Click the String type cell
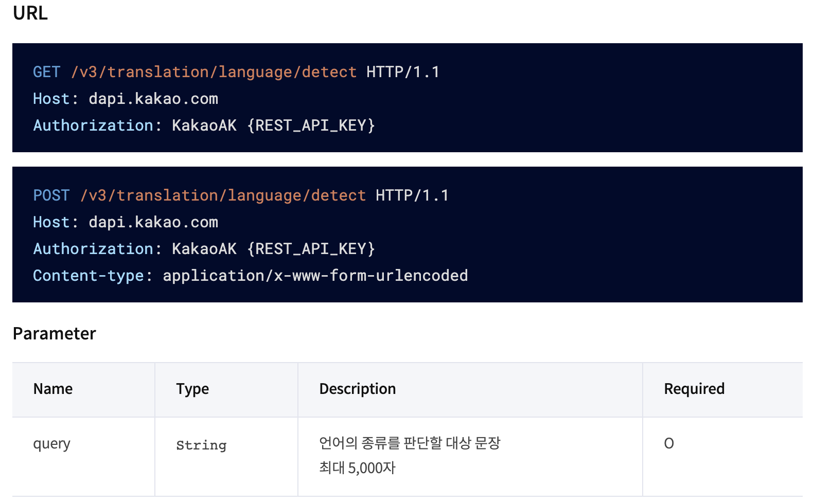Viewport: 813px width, 504px height. pos(201,445)
